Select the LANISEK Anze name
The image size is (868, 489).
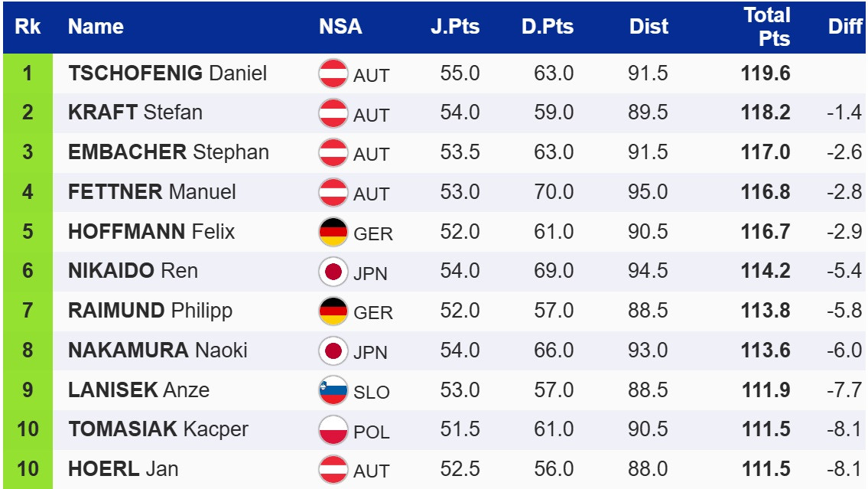click(138, 390)
